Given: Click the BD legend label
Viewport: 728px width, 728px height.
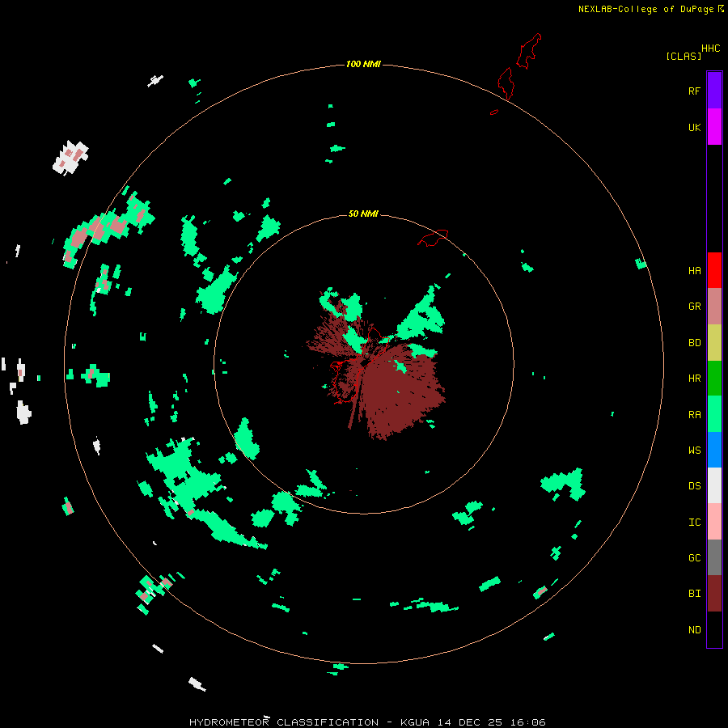Looking at the screenshot, I should (694, 343).
